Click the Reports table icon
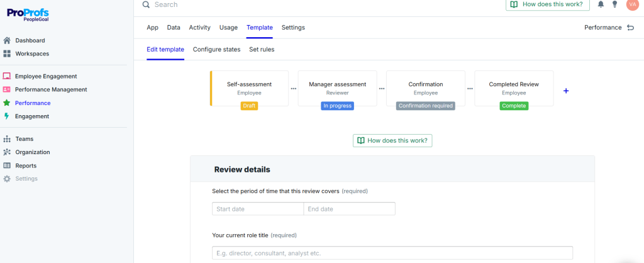The image size is (644, 263). 7,165
